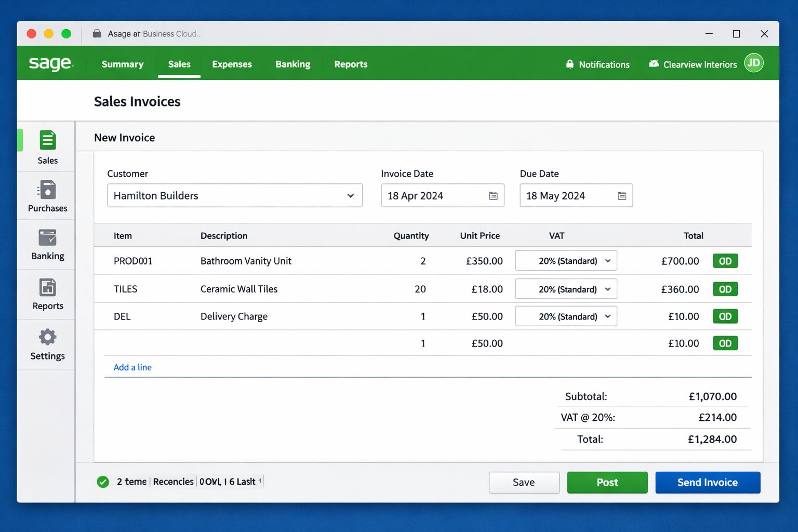Image resolution: width=798 pixels, height=532 pixels.
Task: Click the £350.00 unit price
Action: click(484, 261)
